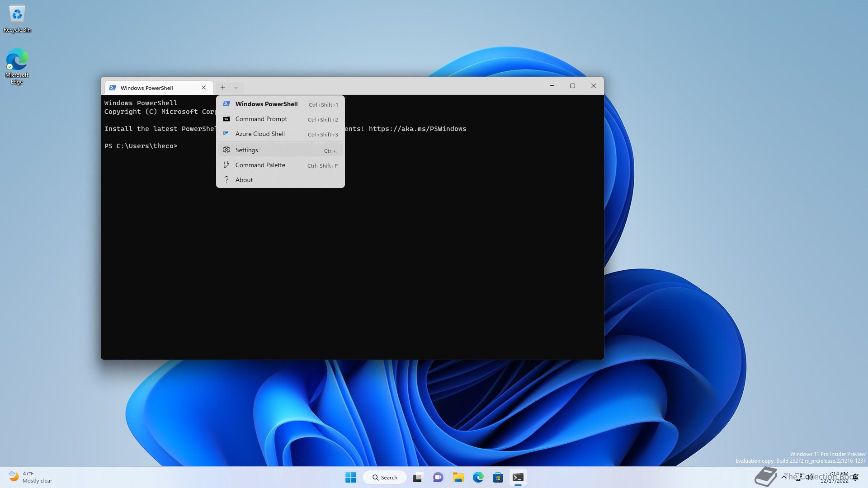Select Windows PowerShell from the dropdown menu
The width and height of the screenshot is (868, 488).
(x=280, y=104)
